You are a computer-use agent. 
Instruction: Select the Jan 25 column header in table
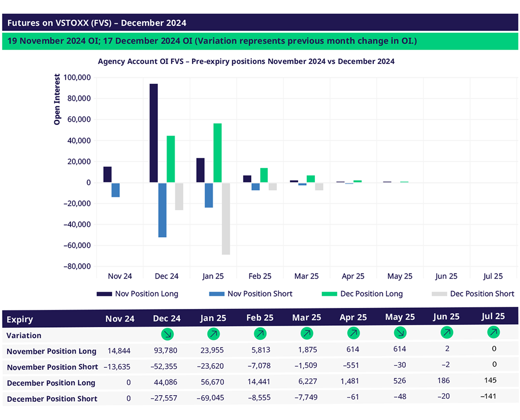coord(214,318)
